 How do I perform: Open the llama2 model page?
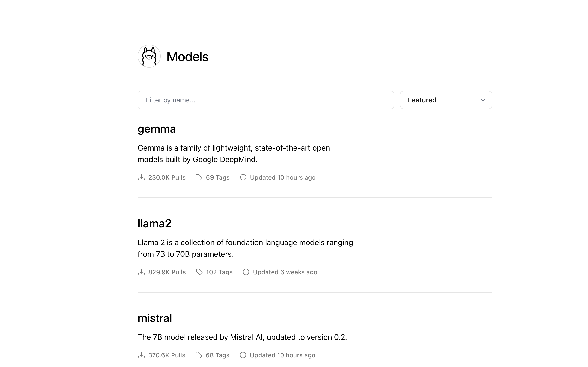point(154,223)
